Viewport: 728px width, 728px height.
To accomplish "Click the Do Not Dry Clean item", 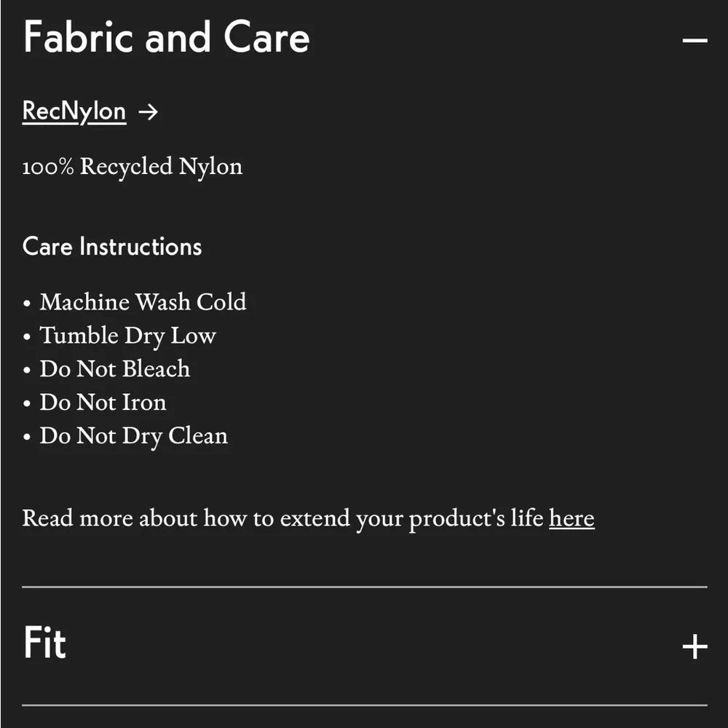I will [134, 436].
